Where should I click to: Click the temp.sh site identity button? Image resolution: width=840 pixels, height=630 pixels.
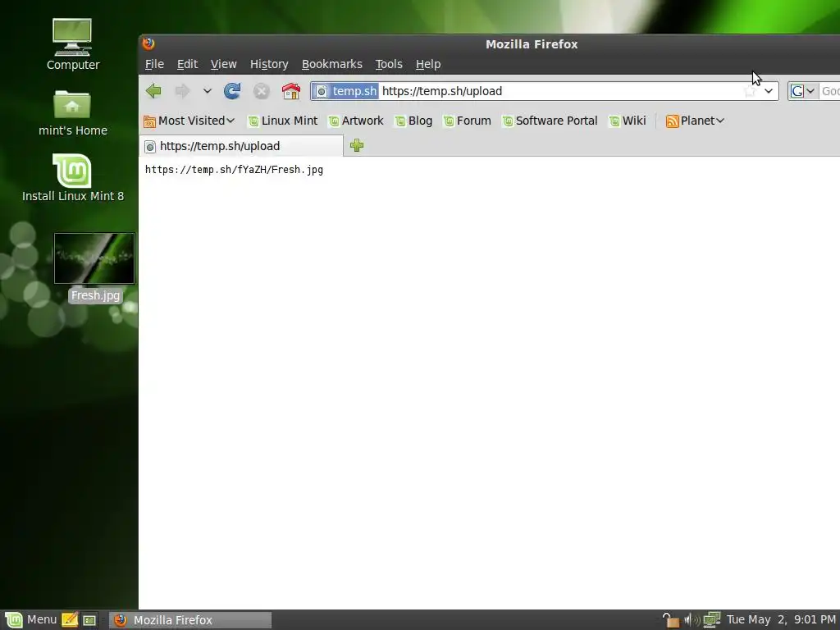[x=346, y=91]
